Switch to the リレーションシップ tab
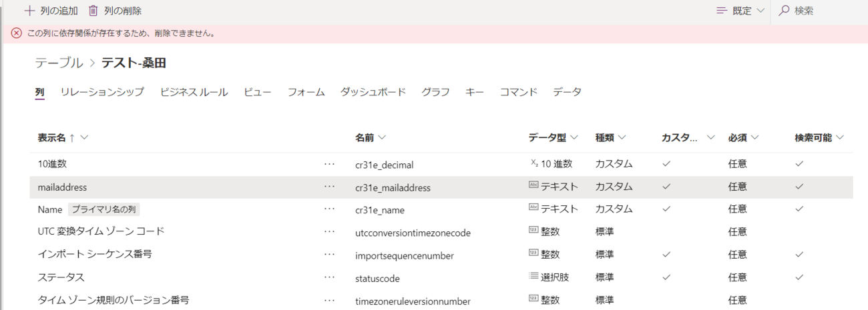The width and height of the screenshot is (868, 310). point(101,92)
